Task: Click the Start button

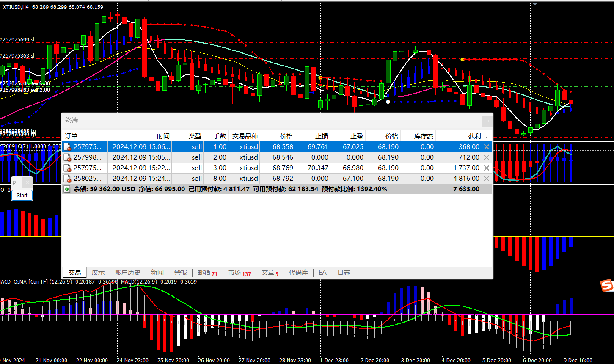Action: [x=22, y=195]
